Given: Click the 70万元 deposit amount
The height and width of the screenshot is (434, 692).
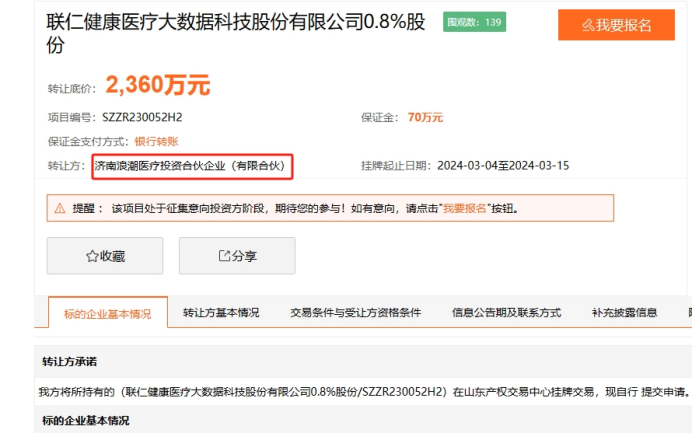Looking at the screenshot, I should pyautogui.click(x=425, y=117).
